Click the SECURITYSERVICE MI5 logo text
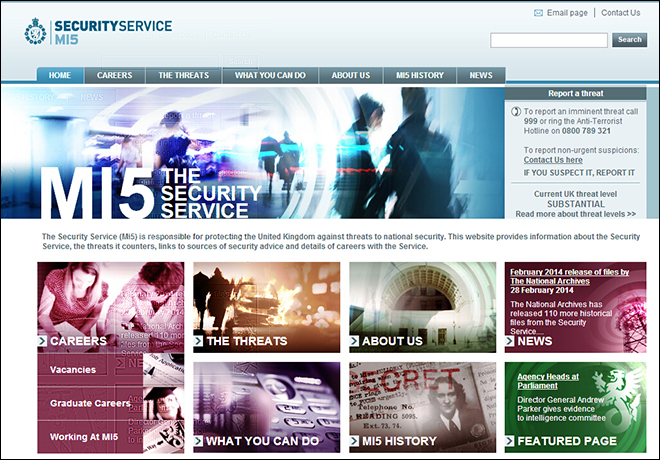 pos(113,32)
